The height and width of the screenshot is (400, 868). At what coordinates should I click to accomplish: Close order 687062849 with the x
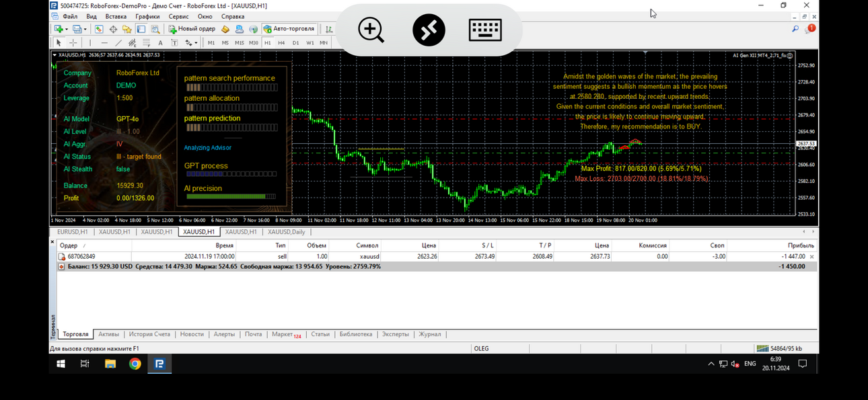812,257
